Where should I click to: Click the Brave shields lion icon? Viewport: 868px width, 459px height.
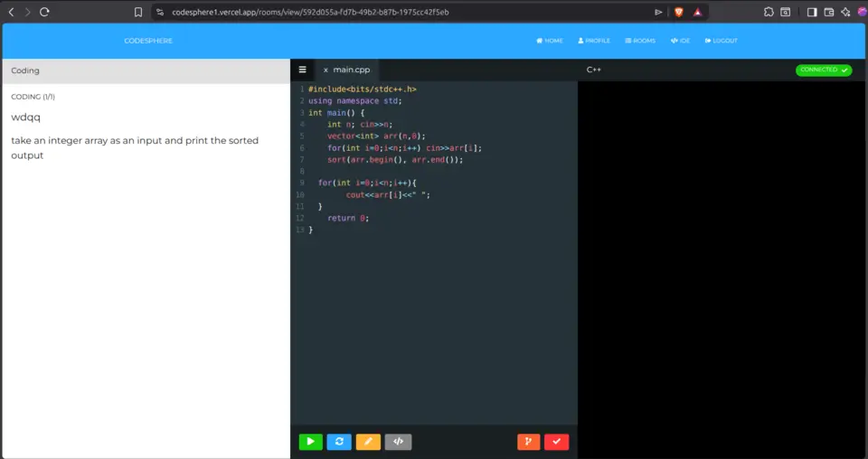coord(679,12)
